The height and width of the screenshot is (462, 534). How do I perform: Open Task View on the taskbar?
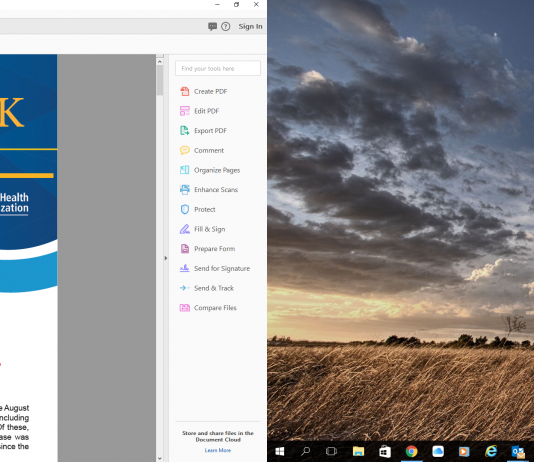[x=331, y=451]
